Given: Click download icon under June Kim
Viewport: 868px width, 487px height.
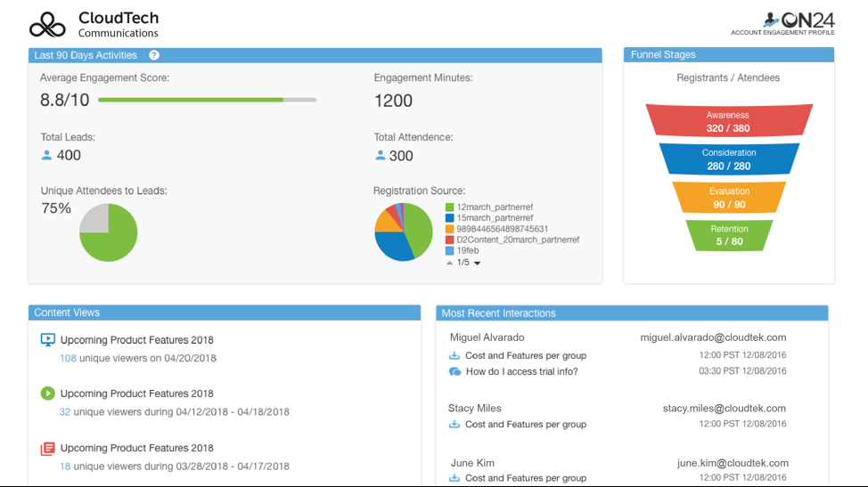Looking at the screenshot, I should tap(454, 477).
